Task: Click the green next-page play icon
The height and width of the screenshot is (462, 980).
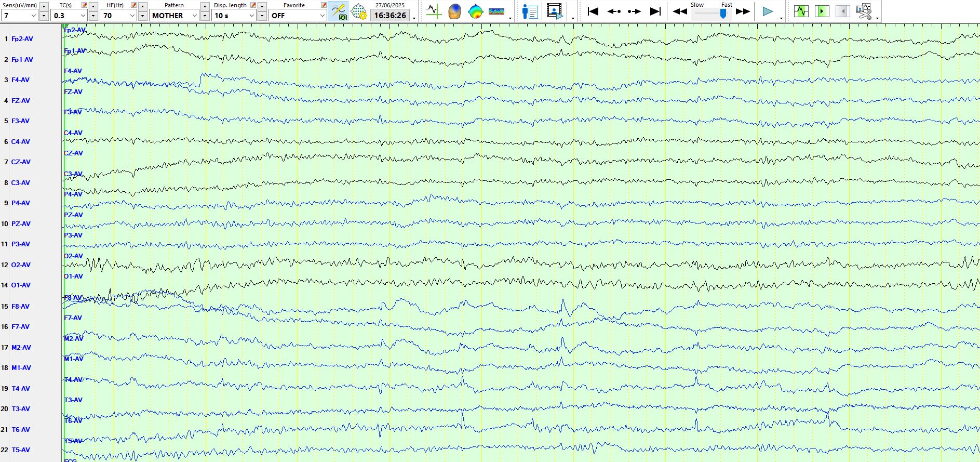Action: (822, 11)
